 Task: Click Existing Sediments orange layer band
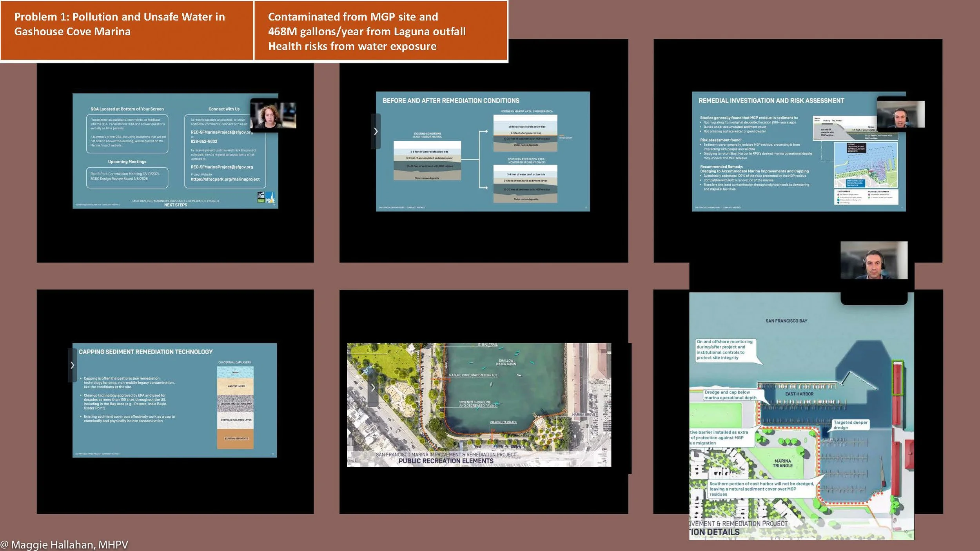pyautogui.click(x=236, y=439)
